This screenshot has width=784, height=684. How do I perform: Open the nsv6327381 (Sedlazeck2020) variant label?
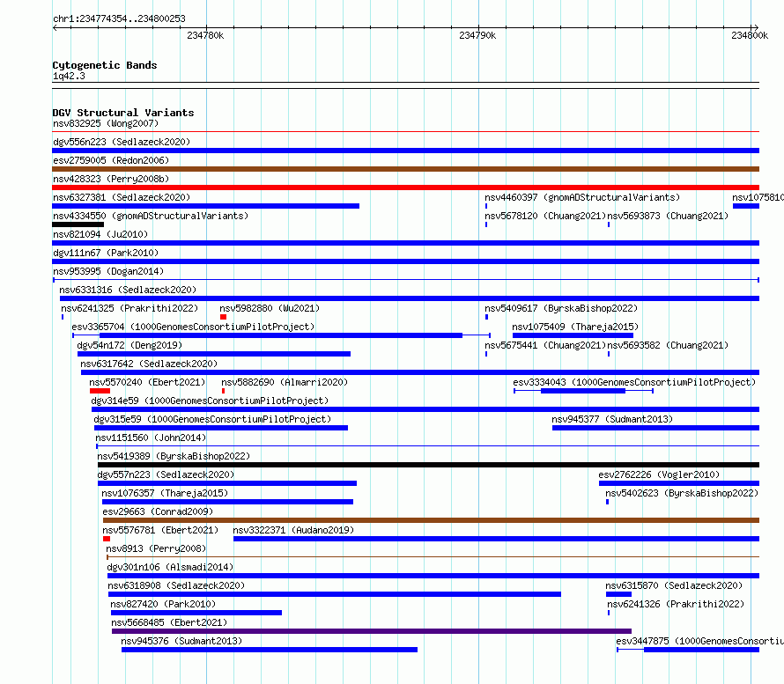tap(122, 197)
